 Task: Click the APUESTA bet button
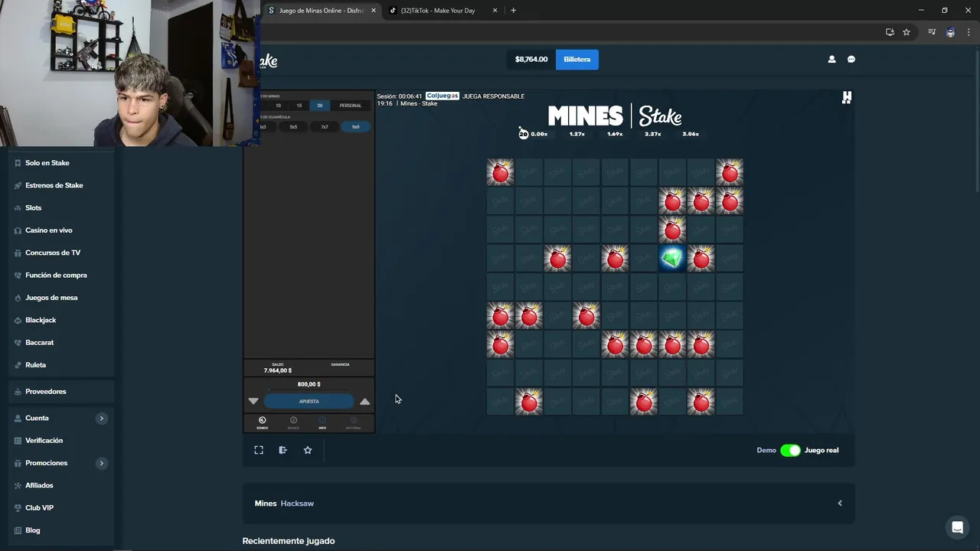(309, 401)
